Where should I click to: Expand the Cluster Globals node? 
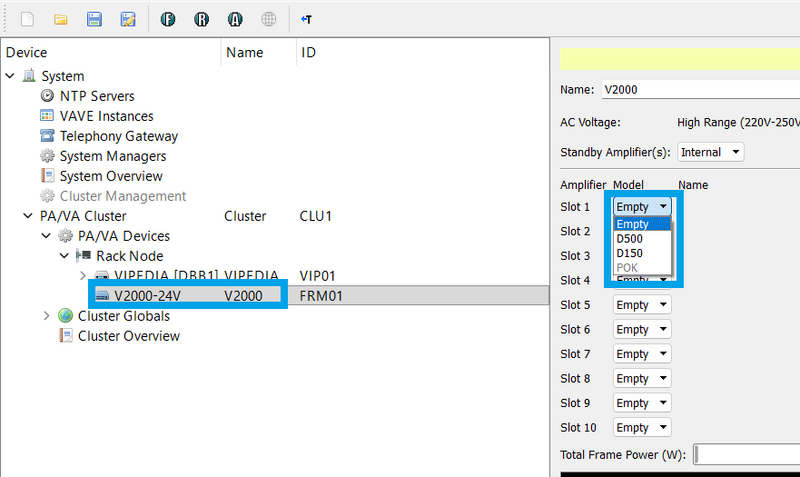(x=46, y=316)
